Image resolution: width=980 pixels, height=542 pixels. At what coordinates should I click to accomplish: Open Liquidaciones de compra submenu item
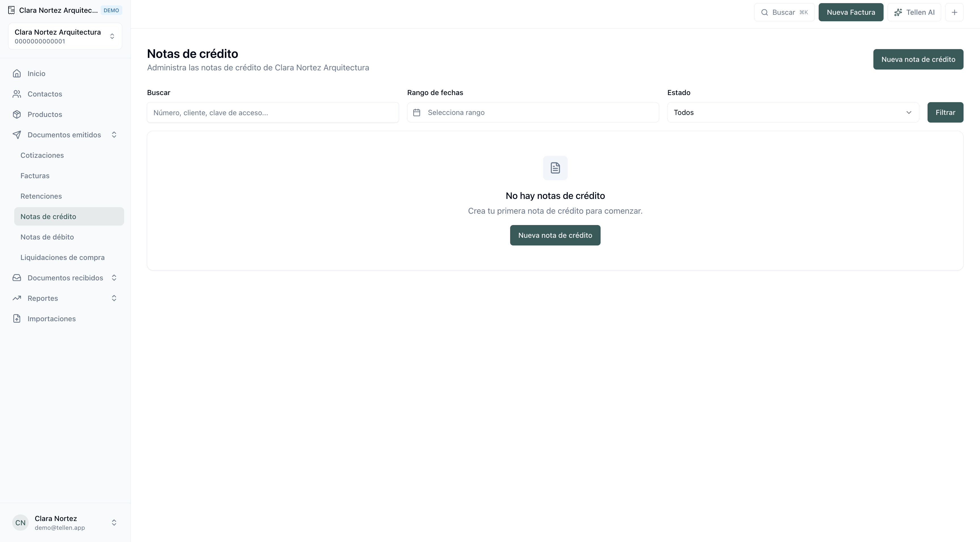(x=69, y=257)
